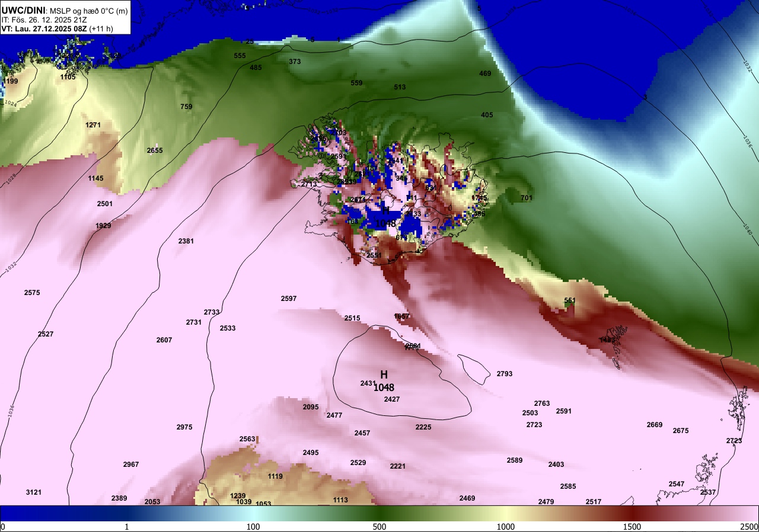This screenshot has width=759, height=532.
Task: Click the 1500 tick on the color scale
Action: [x=632, y=527]
